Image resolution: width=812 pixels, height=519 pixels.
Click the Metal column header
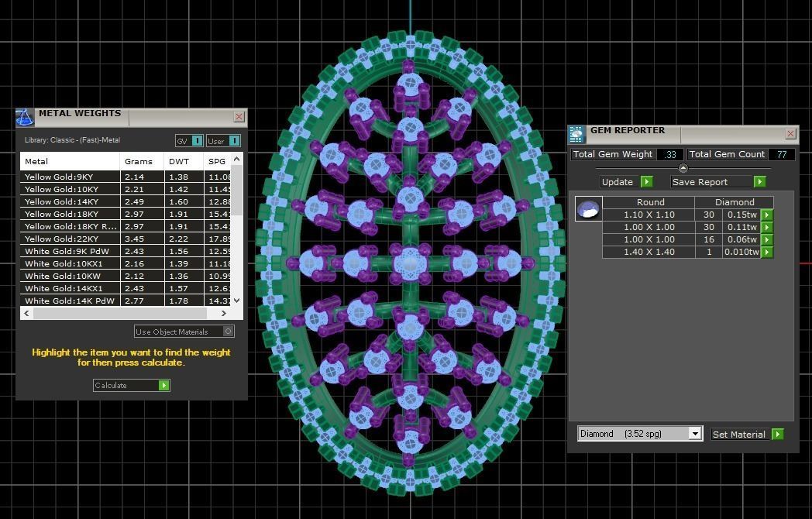(70, 162)
